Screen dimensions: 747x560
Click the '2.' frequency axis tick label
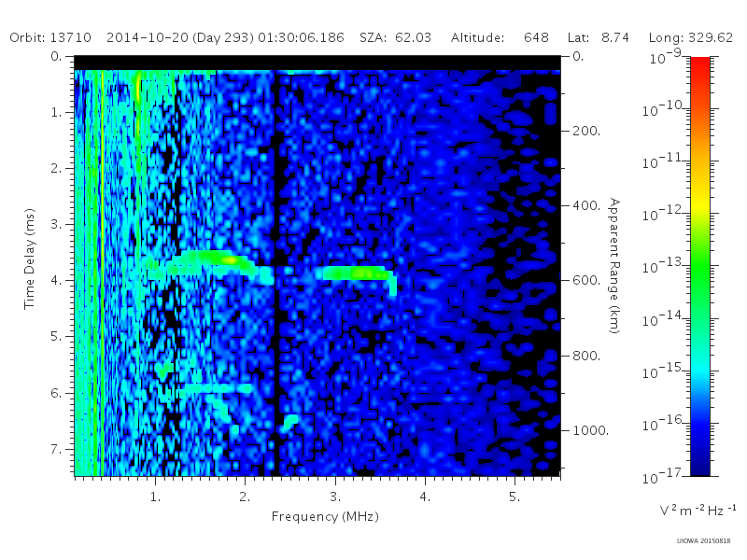pyautogui.click(x=245, y=497)
